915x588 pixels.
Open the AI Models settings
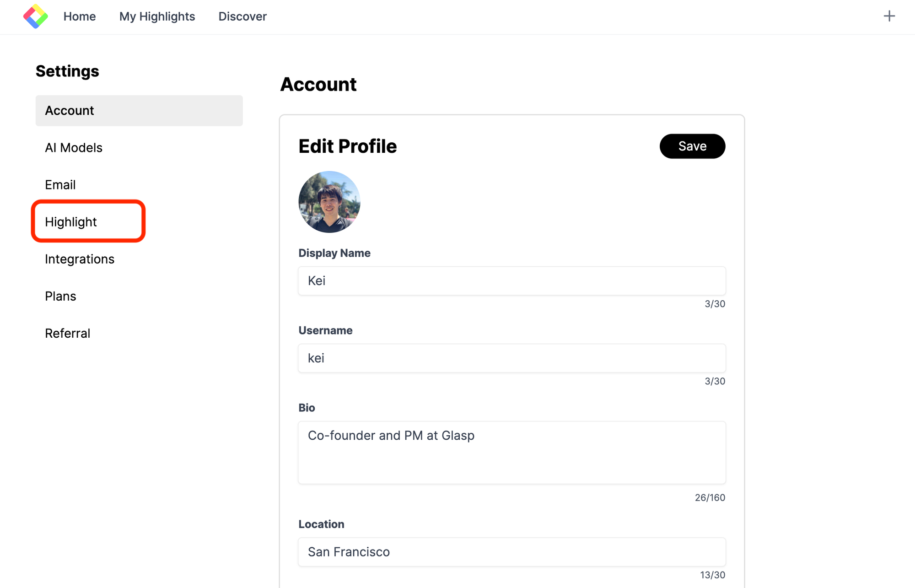point(74,148)
